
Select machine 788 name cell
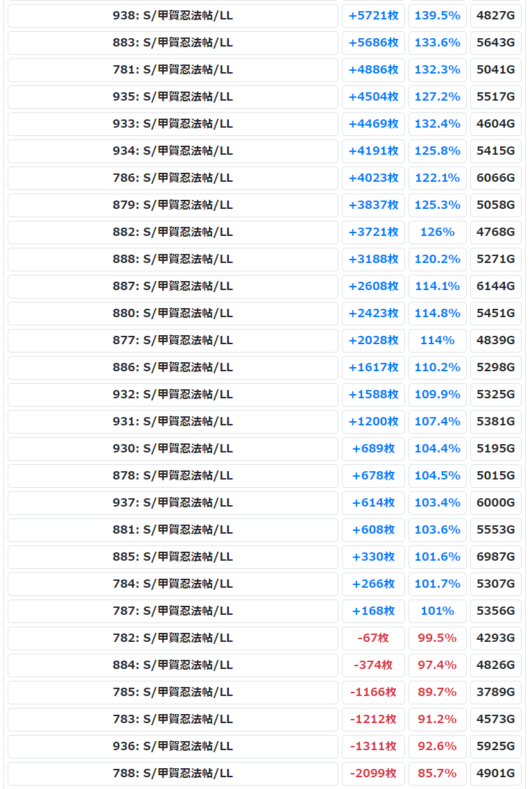click(x=173, y=774)
